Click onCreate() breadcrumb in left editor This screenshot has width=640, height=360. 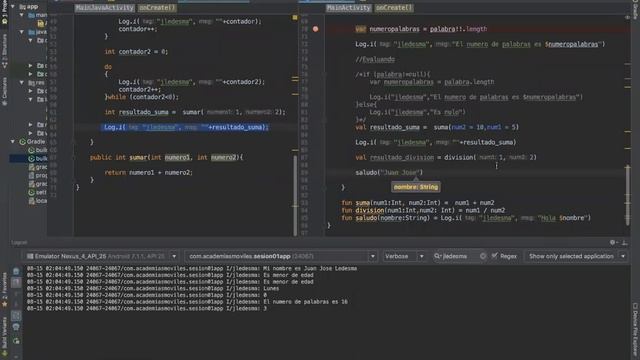coord(157,8)
